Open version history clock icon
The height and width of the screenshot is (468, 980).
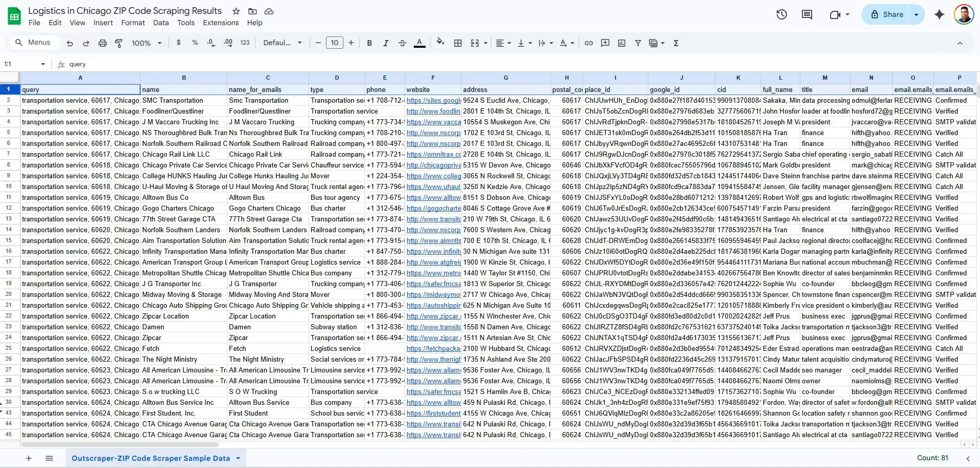[781, 14]
